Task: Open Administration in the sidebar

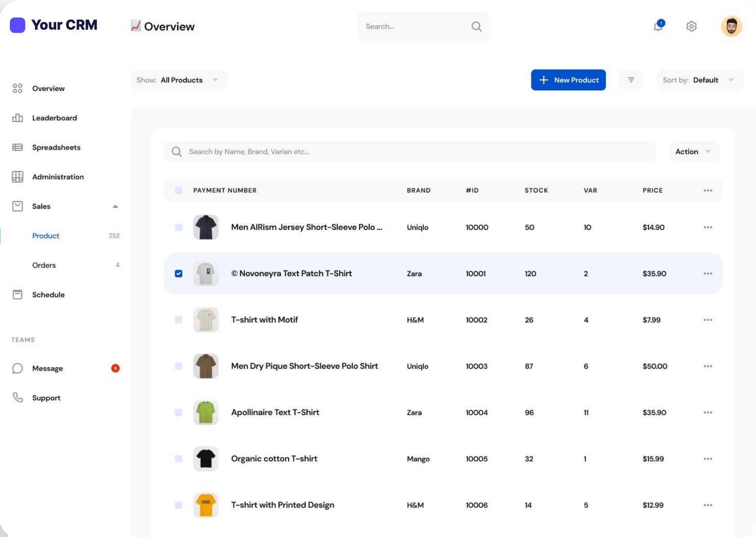Action: [58, 177]
